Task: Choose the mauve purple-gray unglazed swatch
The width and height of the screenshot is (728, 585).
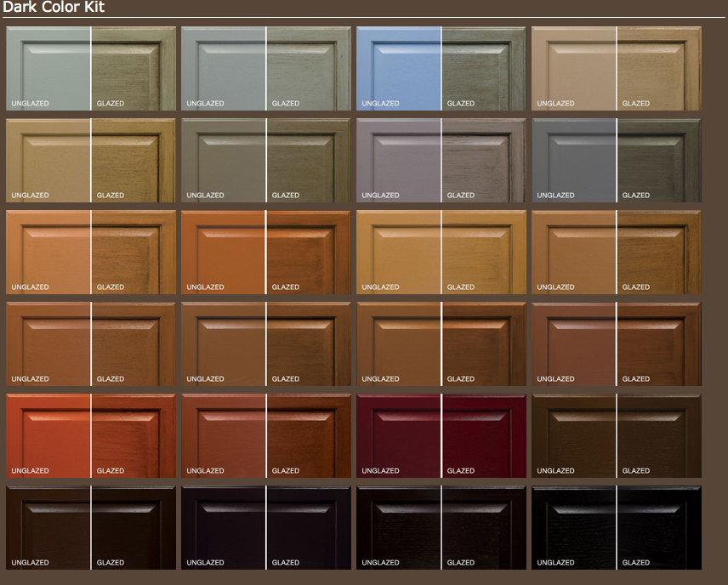Action: click(398, 160)
